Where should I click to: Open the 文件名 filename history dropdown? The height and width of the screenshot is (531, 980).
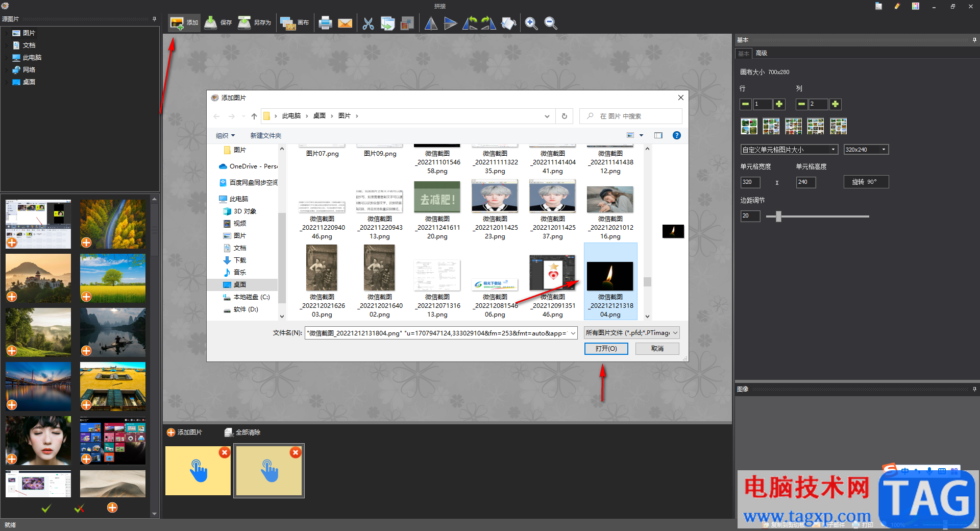pos(573,333)
